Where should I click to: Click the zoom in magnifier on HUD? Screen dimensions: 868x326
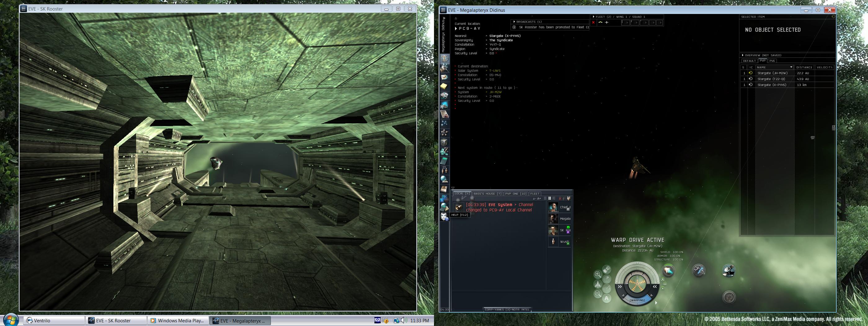[597, 274]
